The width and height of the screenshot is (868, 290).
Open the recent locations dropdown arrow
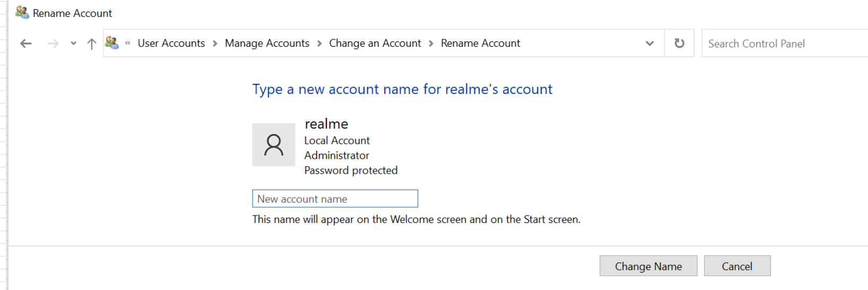(73, 44)
